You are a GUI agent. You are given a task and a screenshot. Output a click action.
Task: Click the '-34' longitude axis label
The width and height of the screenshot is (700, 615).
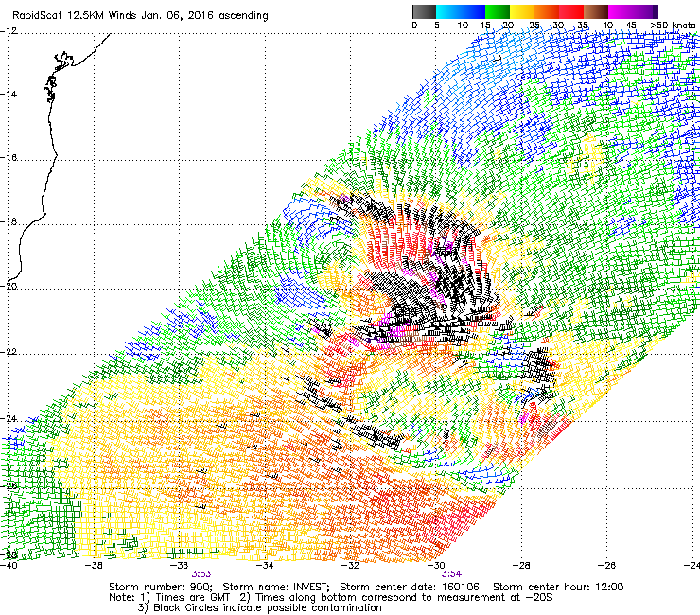coord(265,566)
